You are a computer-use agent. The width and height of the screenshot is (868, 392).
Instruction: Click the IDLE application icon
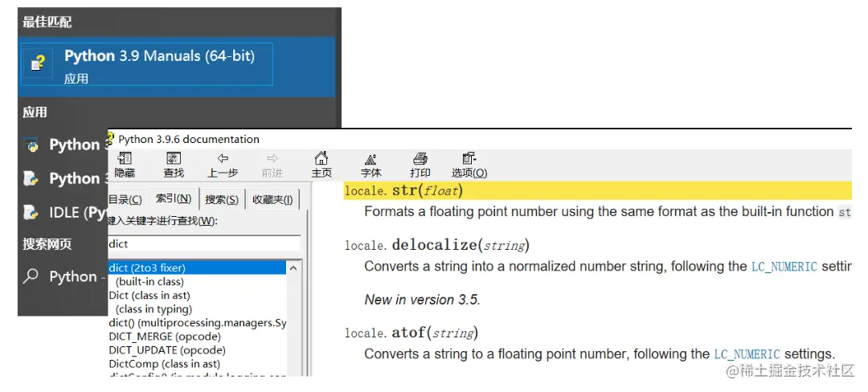[31, 212]
